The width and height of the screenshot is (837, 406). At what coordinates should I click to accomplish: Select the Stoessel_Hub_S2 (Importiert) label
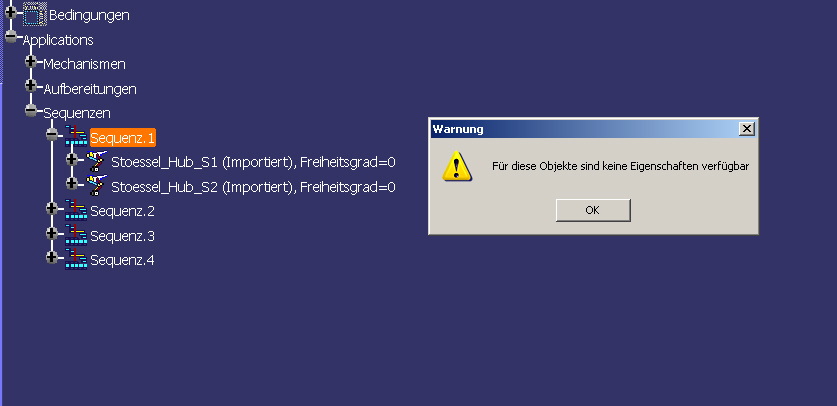pos(202,187)
